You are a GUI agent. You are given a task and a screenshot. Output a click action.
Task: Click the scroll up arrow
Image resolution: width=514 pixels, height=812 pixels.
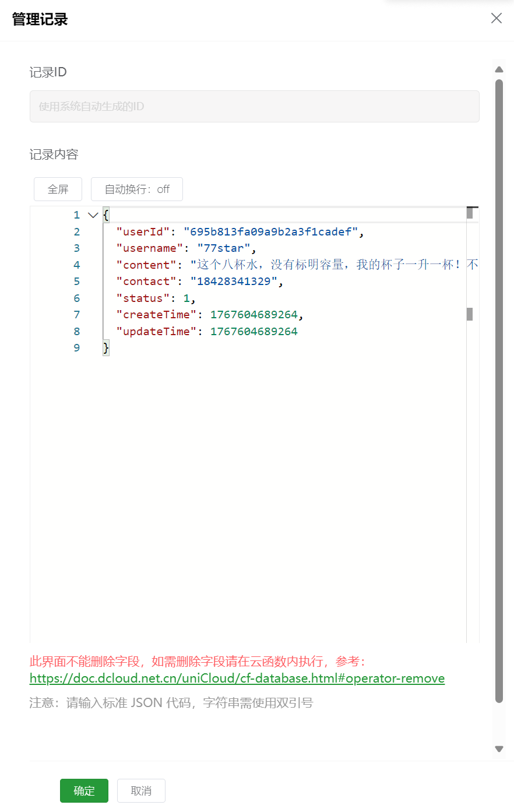499,69
